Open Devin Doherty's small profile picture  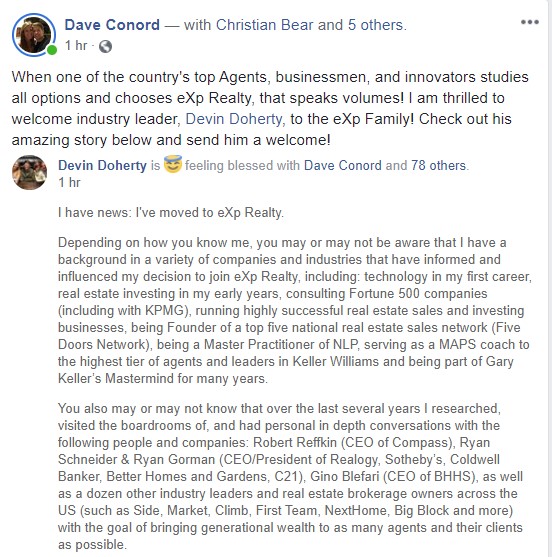pyautogui.click(x=29, y=173)
